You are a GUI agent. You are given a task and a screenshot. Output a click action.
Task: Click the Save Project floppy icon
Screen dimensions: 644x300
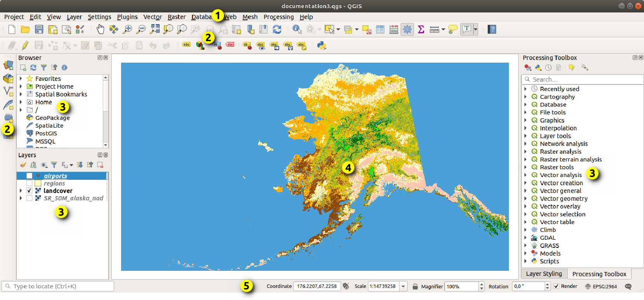[39, 29]
